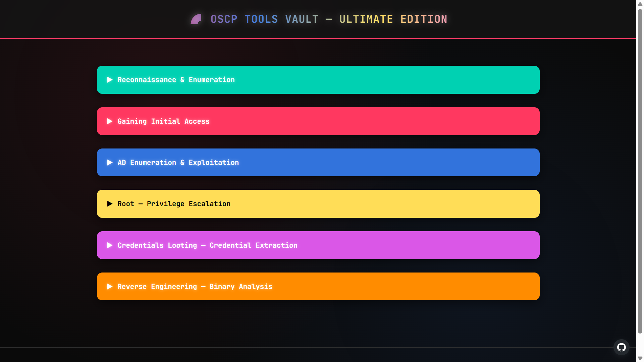Click the black arrow on Root – Privilege Escalation

coord(110,204)
